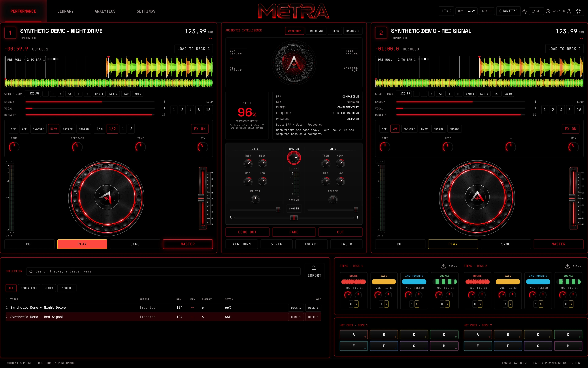Click LOAD TO DECK 2 button

pyautogui.click(x=564, y=49)
